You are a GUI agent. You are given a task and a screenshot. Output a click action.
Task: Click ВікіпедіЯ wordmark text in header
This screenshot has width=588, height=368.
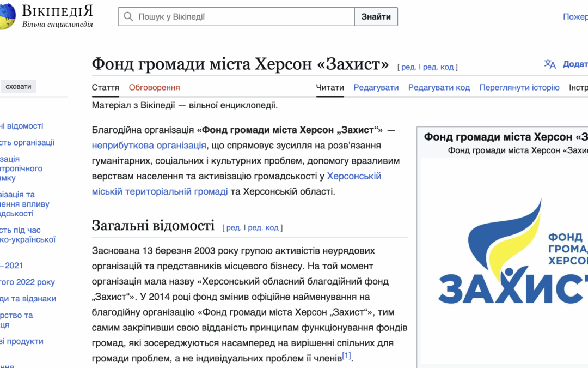[57, 11]
